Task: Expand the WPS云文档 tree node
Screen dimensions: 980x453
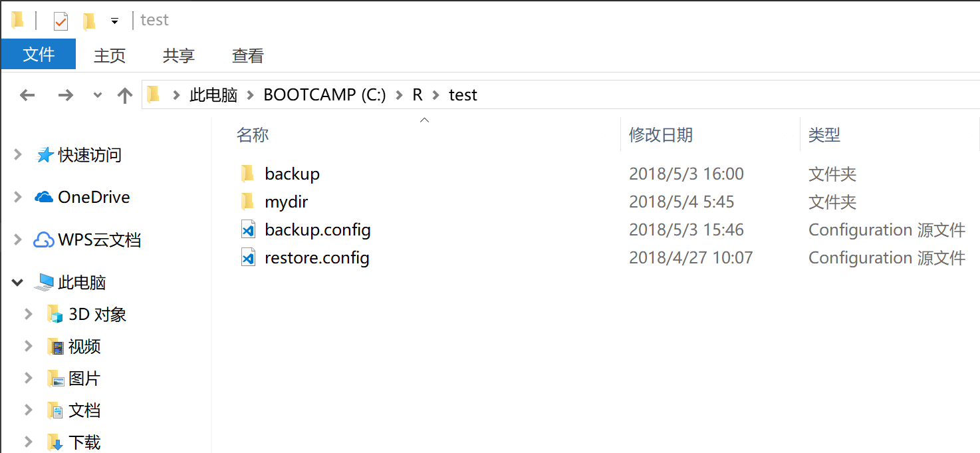Action: 18,240
